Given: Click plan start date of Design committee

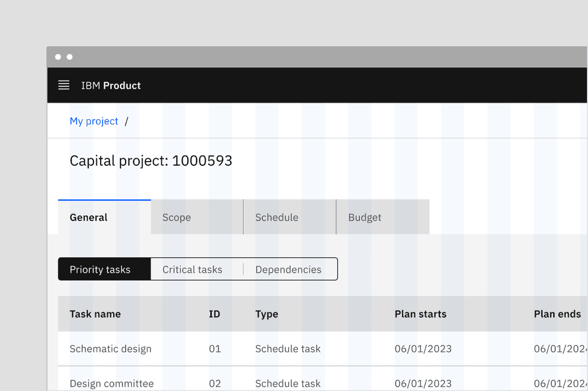Looking at the screenshot, I should point(423,383).
